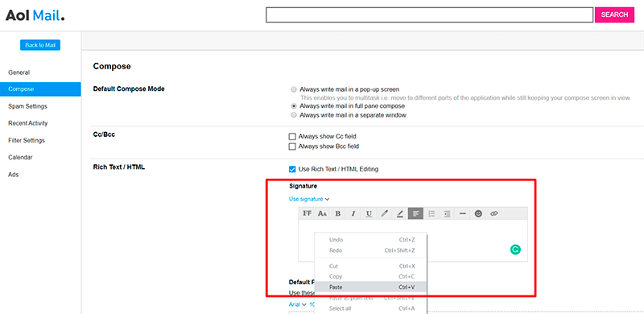Toggle underline formatting in signature toolbar
Viewport: 644px width, 314px height.
point(369,213)
